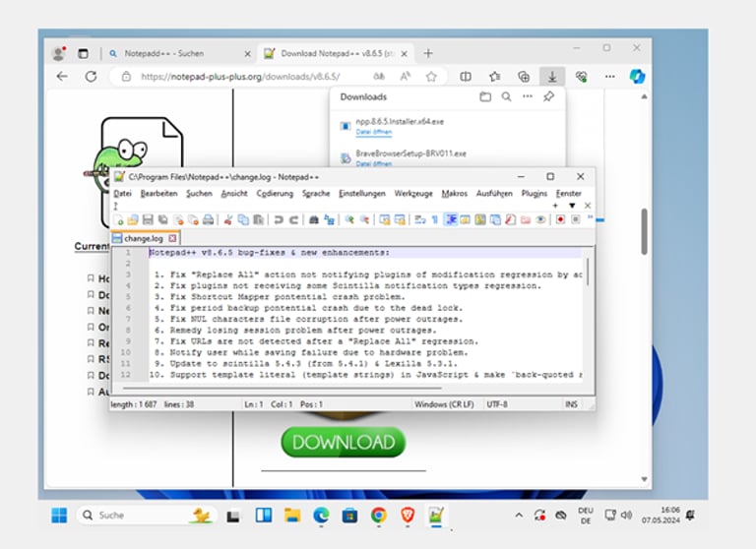Open Find with the binoculars icon
The width and height of the screenshot is (756, 549).
(314, 220)
